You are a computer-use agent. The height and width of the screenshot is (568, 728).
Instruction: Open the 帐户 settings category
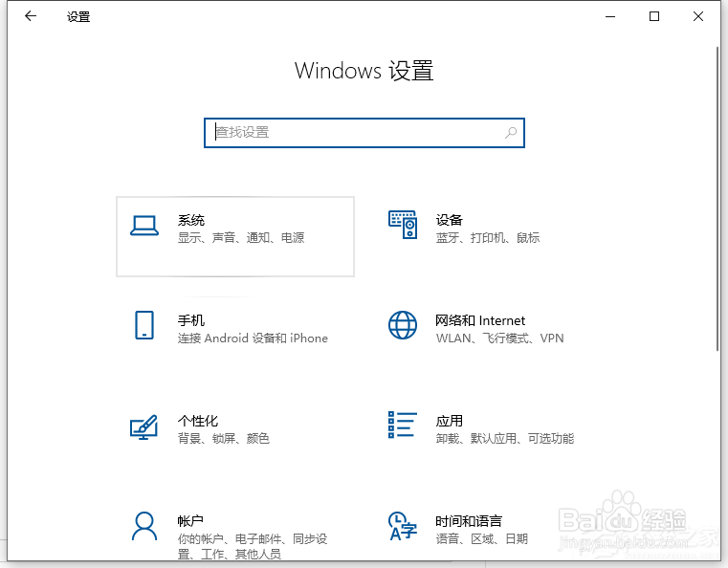235,529
